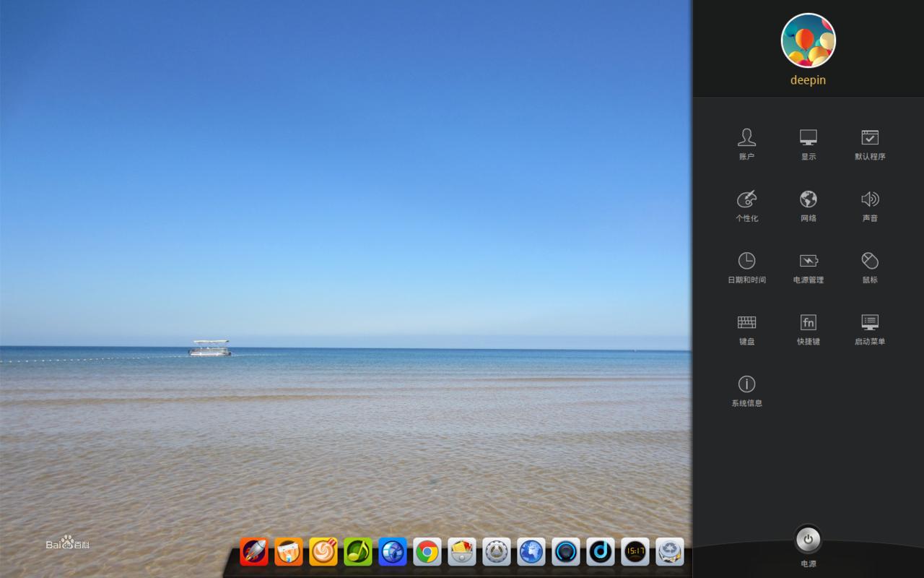The image size is (924, 578).
Task: Open Google Chrome from the dock
Action: pos(427,551)
